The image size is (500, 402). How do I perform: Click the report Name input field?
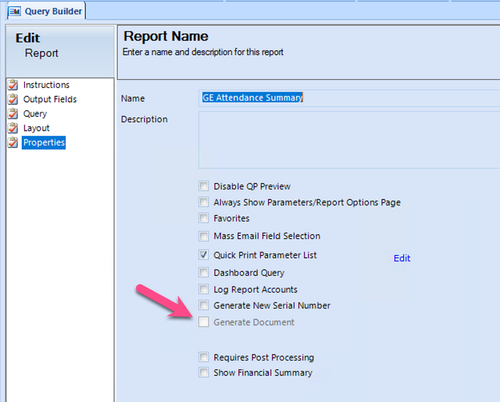349,98
